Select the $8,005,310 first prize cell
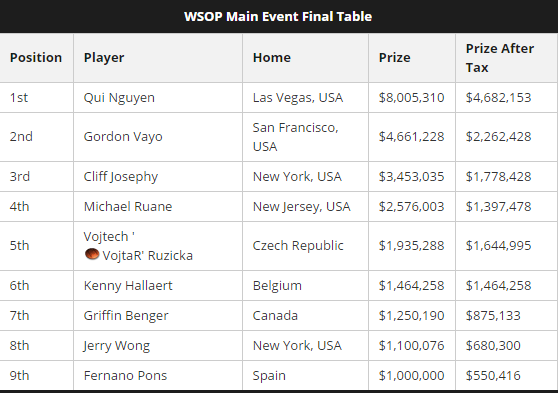559x393 pixels. click(x=411, y=98)
